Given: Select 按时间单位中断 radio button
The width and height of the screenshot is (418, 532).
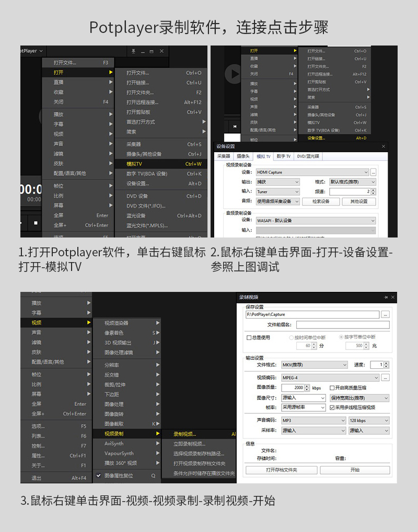Looking at the screenshot, I should coord(291,337).
